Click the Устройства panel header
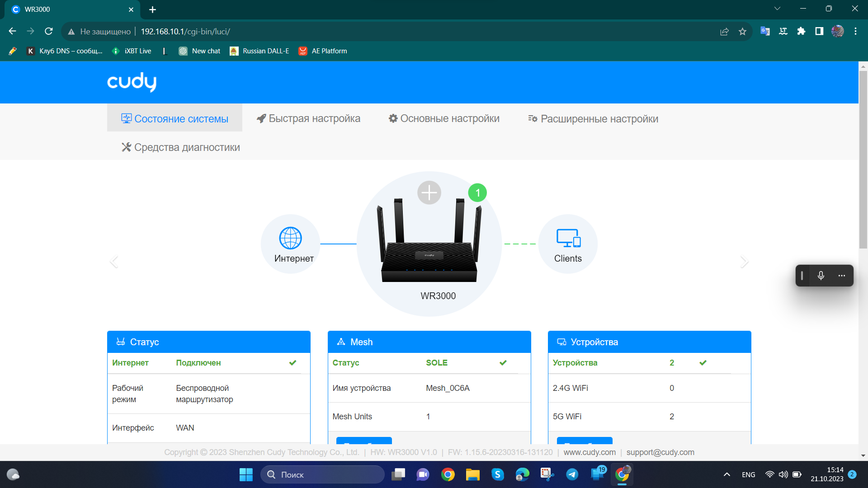 tap(649, 342)
